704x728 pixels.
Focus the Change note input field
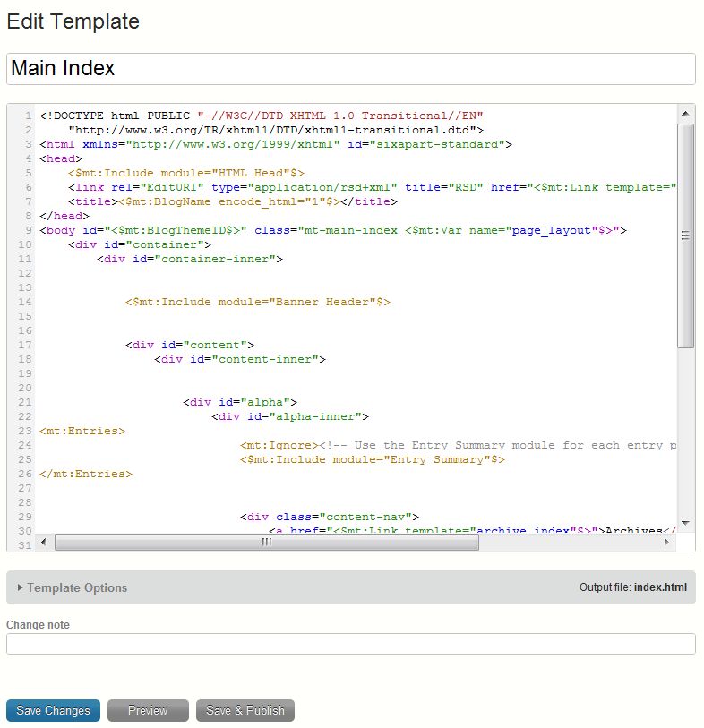click(x=350, y=644)
